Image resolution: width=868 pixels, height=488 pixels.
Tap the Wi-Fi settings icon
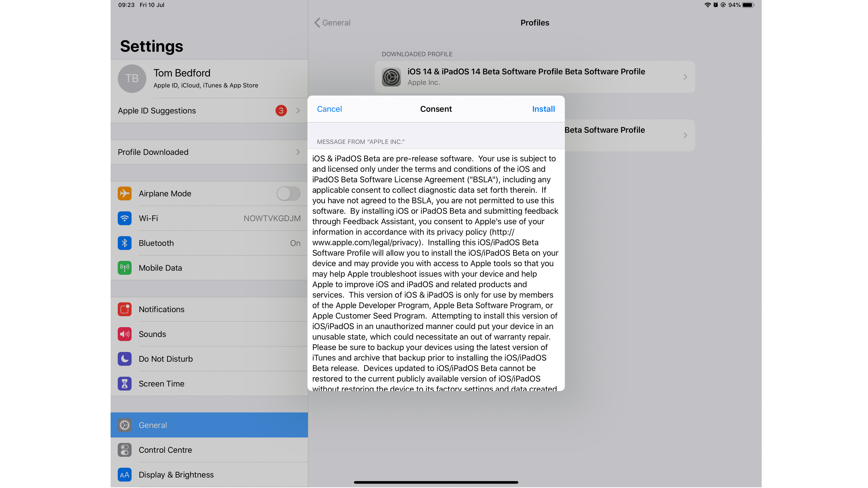click(x=124, y=218)
